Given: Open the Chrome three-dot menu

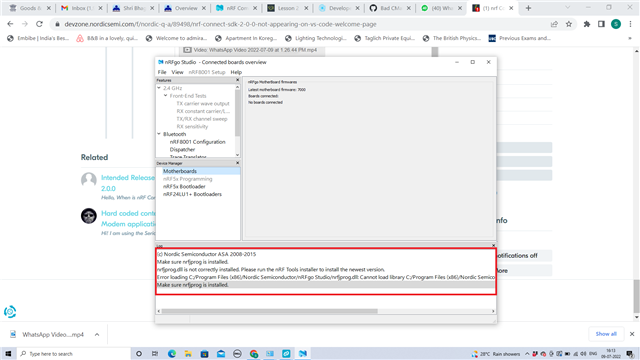Looking at the screenshot, I should [x=630, y=24].
